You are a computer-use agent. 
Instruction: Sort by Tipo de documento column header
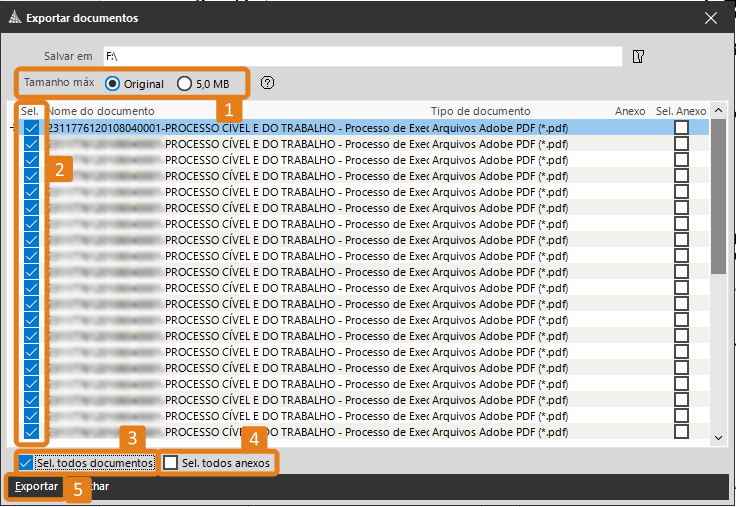(x=480, y=111)
